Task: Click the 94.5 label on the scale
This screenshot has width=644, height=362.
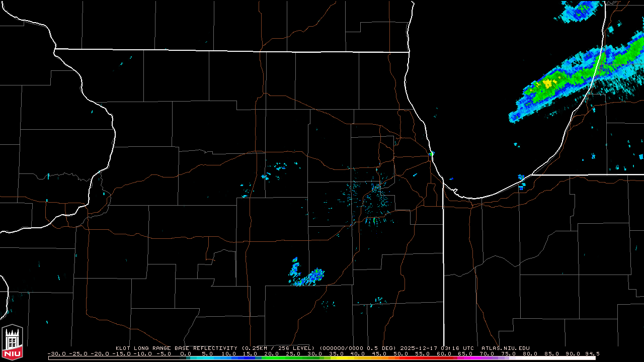Action: 593,353
